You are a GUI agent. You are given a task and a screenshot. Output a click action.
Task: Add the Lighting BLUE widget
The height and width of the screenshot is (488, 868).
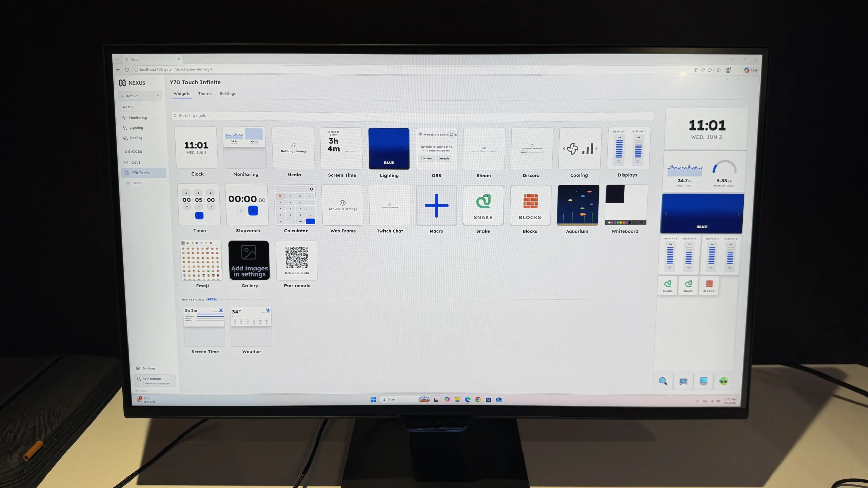click(389, 149)
